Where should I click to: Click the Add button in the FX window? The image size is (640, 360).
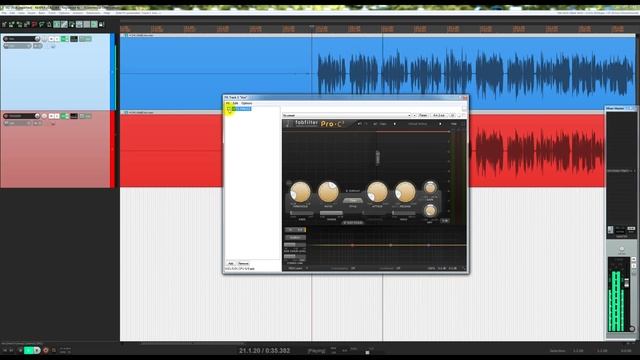pos(231,263)
